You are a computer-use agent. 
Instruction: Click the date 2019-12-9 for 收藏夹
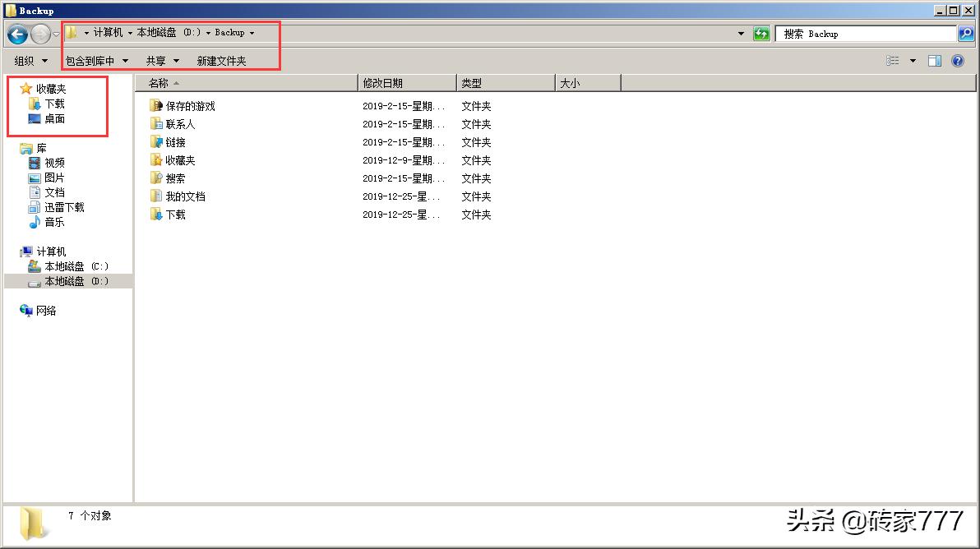[x=404, y=160]
